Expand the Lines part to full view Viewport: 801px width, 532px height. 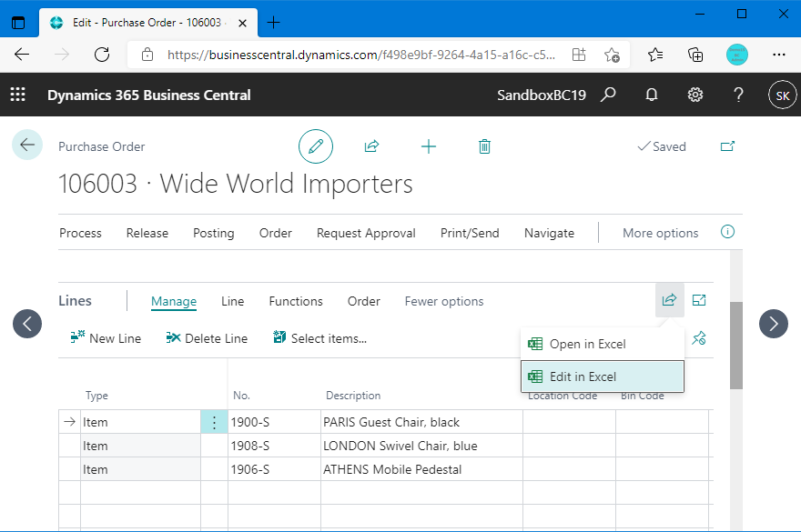[699, 300]
